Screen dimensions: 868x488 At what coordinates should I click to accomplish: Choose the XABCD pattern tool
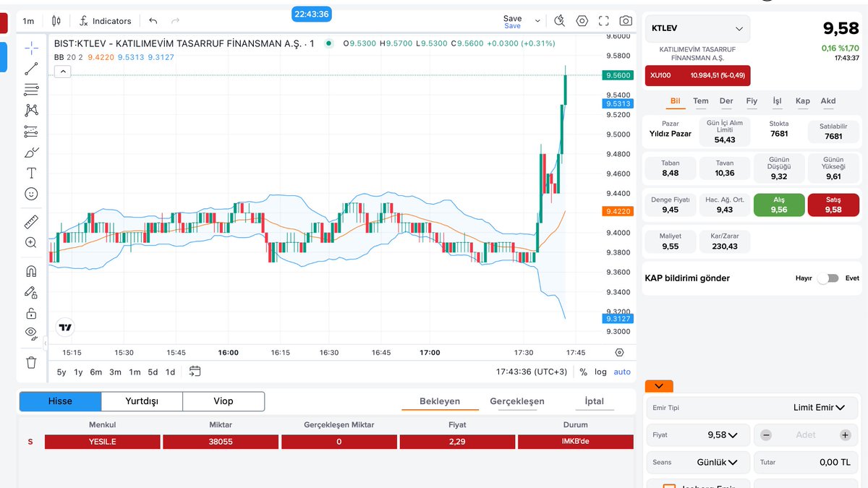tap(31, 110)
